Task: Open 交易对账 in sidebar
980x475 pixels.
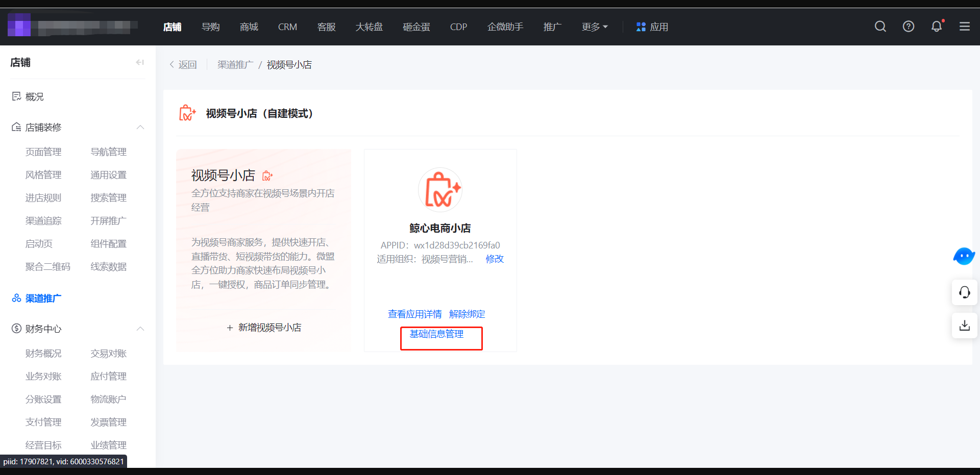Action: [x=109, y=353]
